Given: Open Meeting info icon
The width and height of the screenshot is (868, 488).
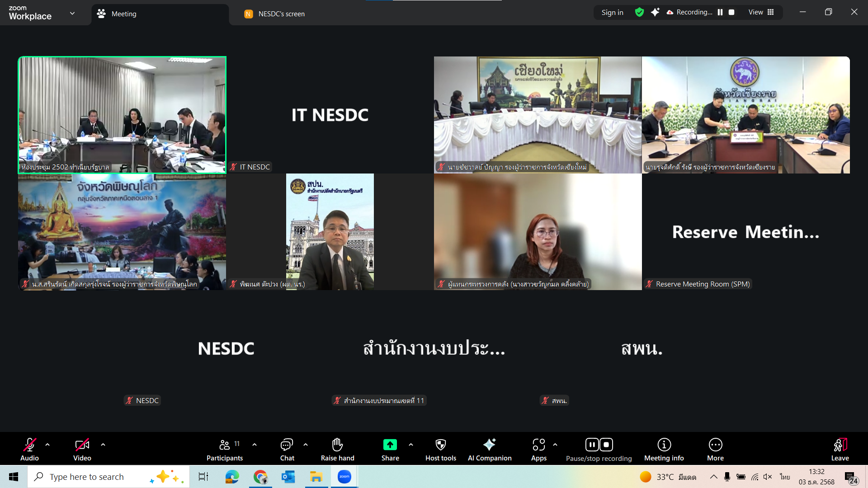Looking at the screenshot, I should click(x=664, y=445).
